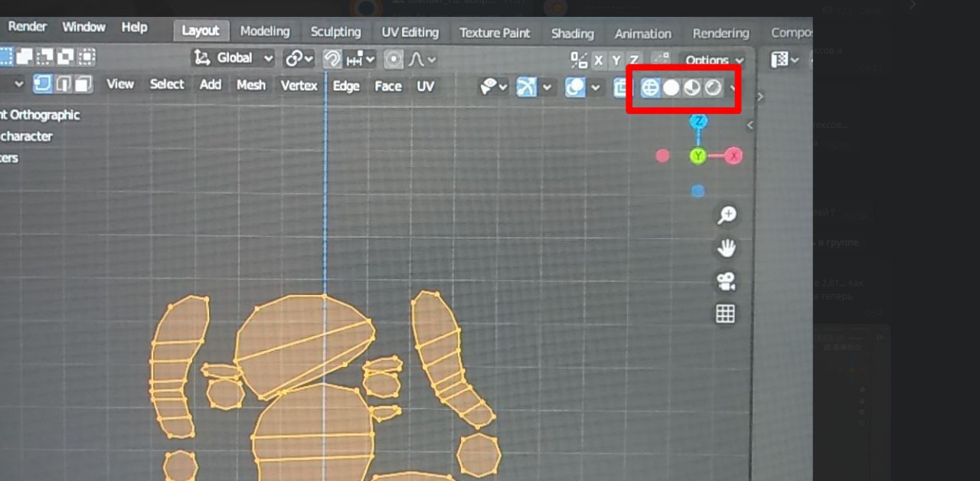Open the Face menu
Viewport: 980px width, 481px height.
point(388,87)
